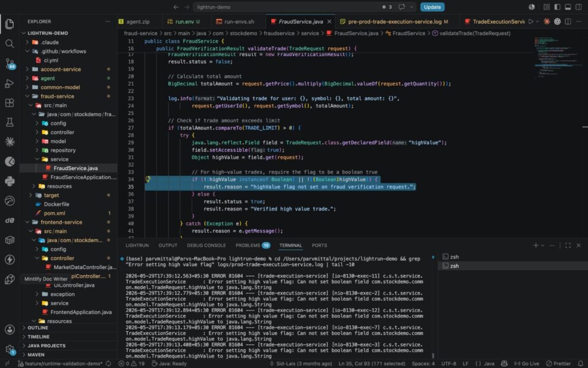
Task: Go forward with the navigation arrow
Action: coord(187,7)
